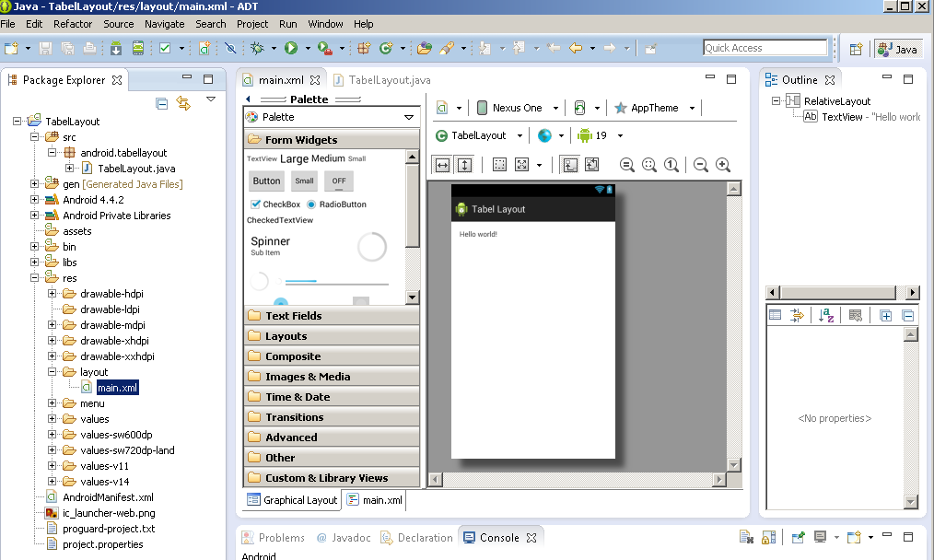Click the Save All toolbar icon
The width and height of the screenshot is (934, 560).
67,48
